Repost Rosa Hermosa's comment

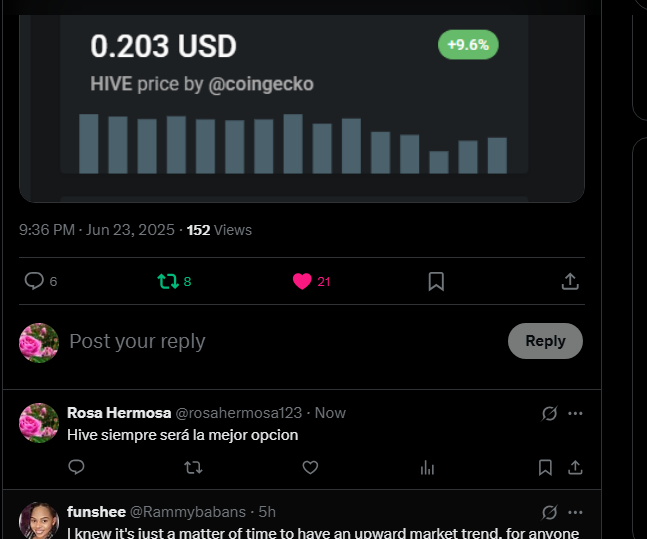[193, 467]
